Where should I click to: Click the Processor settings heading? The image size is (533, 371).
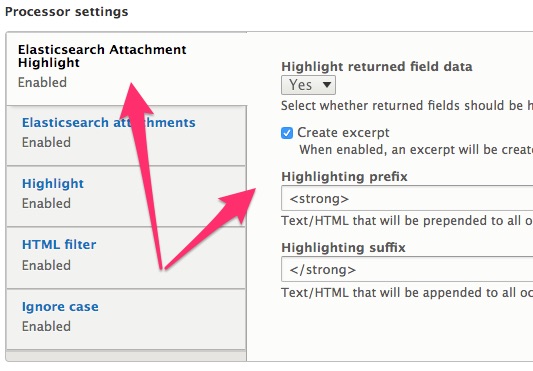coord(67,12)
